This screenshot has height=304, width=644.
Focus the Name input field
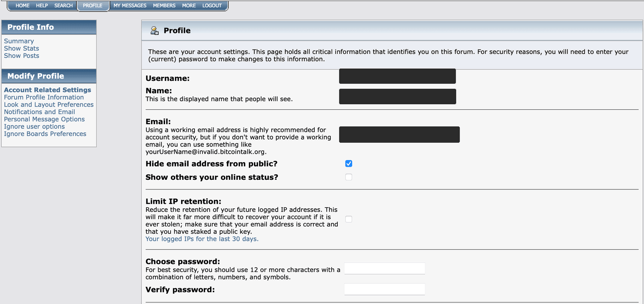[x=397, y=97]
